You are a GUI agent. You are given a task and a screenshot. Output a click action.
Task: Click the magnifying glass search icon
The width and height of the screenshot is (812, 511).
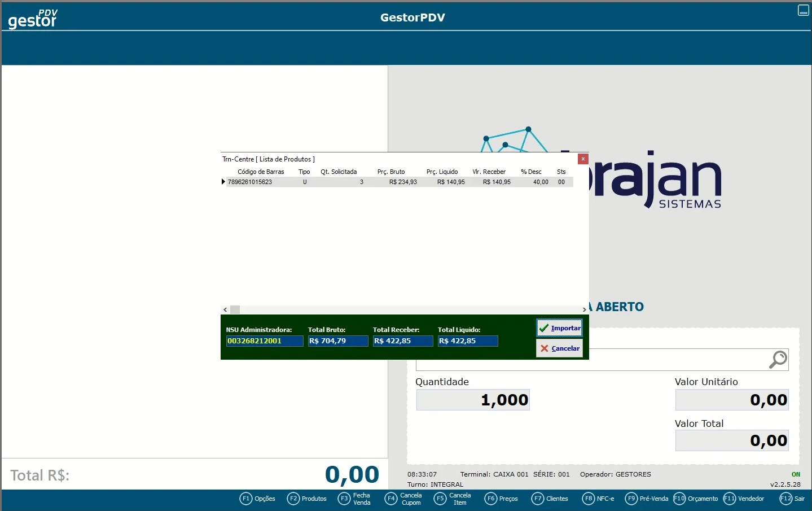pos(778,360)
